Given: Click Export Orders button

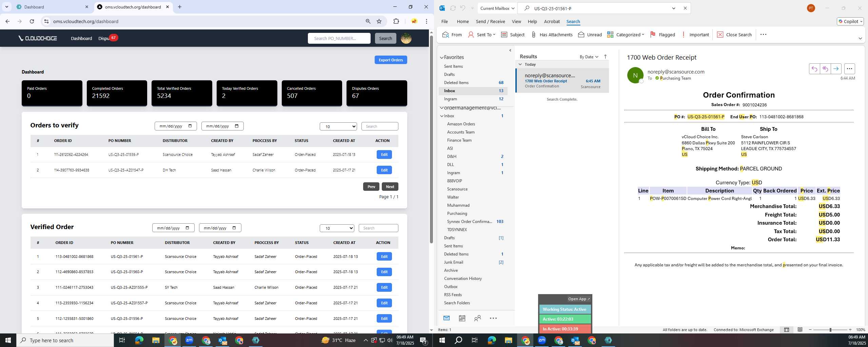Looking at the screenshot, I should pyautogui.click(x=391, y=60).
